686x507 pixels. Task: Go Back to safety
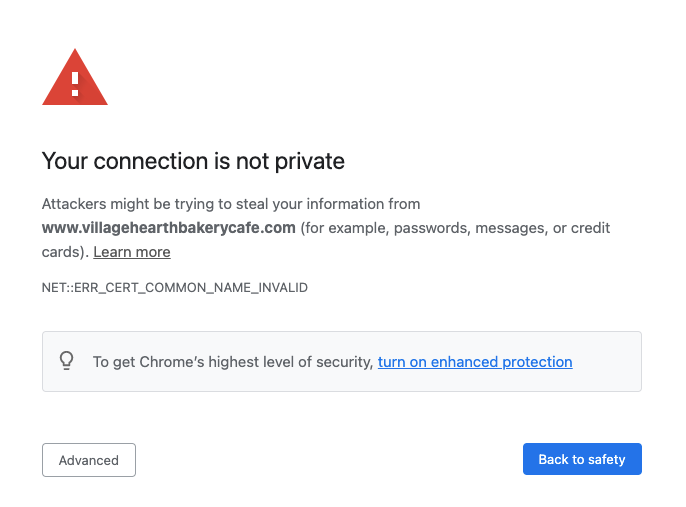[581, 459]
